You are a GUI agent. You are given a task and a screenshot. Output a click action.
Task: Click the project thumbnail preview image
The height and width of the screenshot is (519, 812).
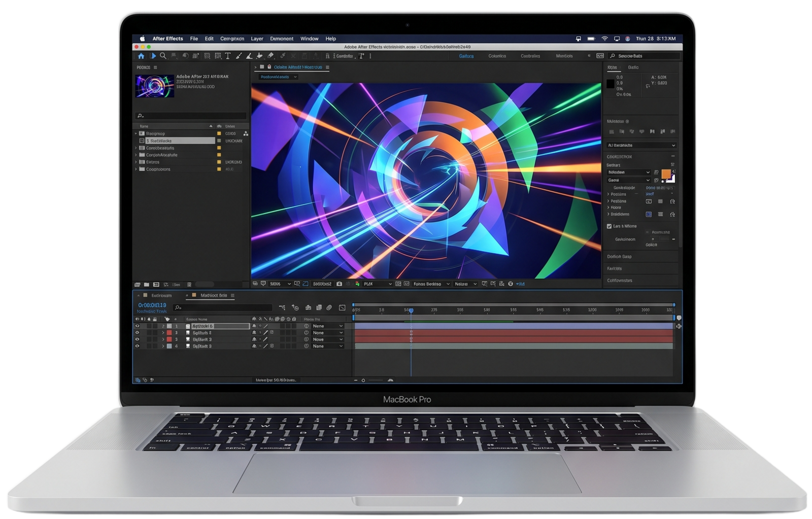point(155,86)
